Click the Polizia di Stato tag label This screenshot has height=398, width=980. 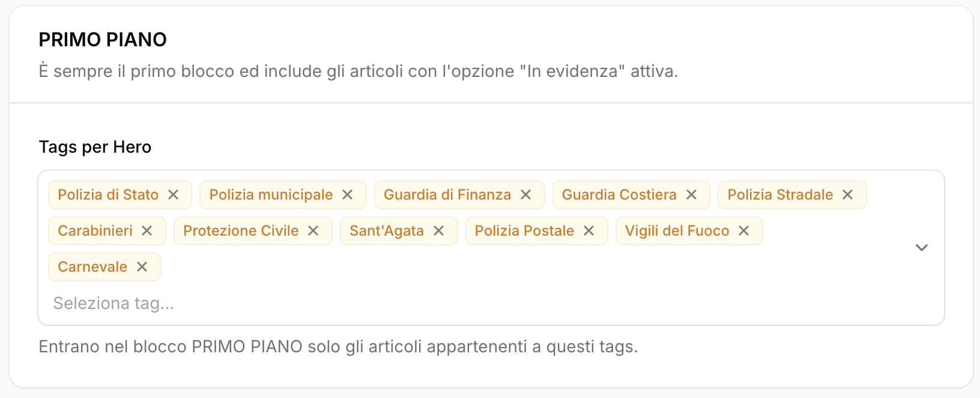pos(108,195)
